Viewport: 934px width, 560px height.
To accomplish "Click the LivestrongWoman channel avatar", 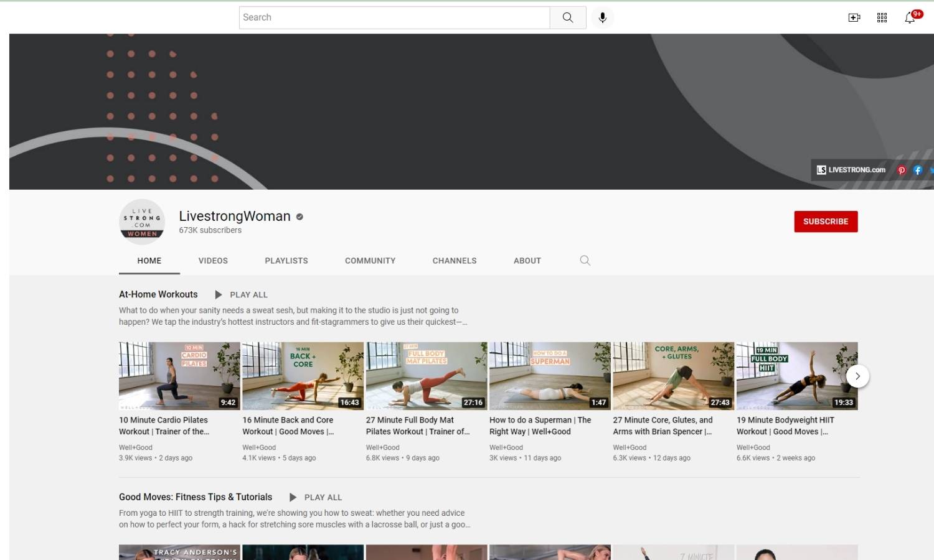I will pos(142,222).
